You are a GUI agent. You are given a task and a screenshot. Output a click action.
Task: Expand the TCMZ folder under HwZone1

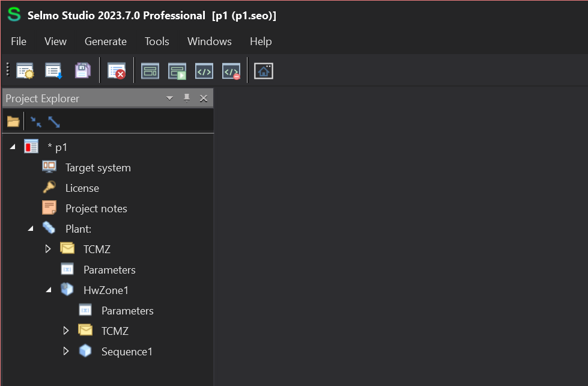(x=65, y=331)
